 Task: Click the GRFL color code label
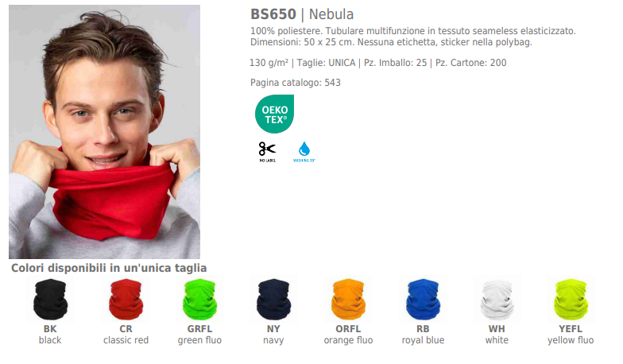(200, 329)
